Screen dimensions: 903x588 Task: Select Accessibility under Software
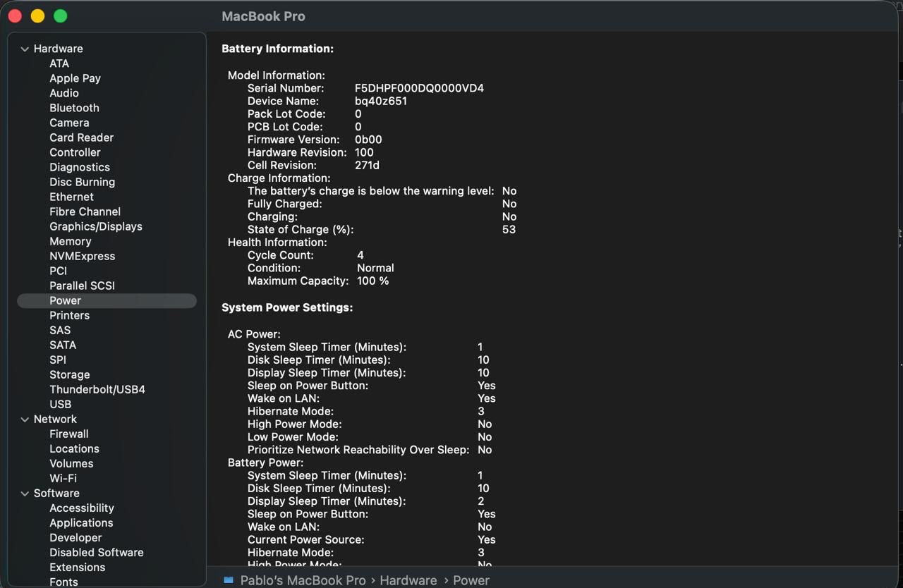click(x=81, y=508)
